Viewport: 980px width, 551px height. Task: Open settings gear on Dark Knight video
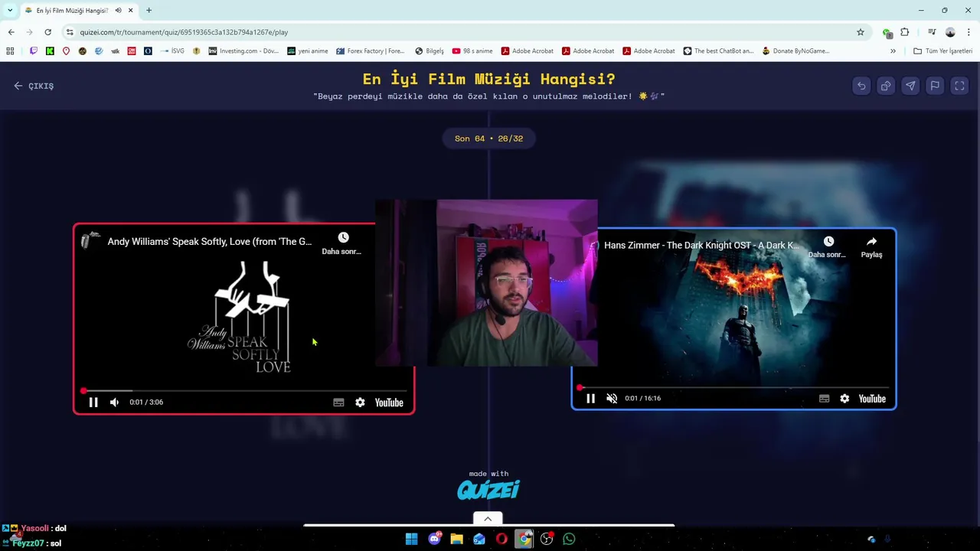click(844, 399)
